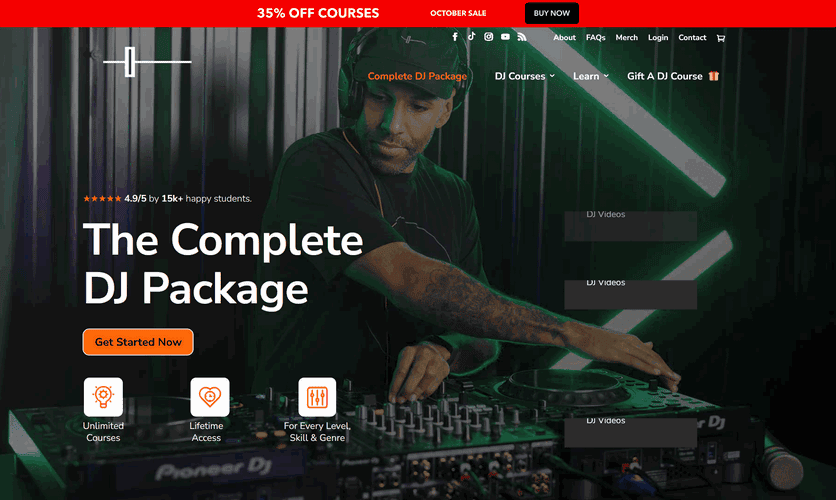836x500 pixels.
Task: Click the Buy Now sale button
Action: 552,13
